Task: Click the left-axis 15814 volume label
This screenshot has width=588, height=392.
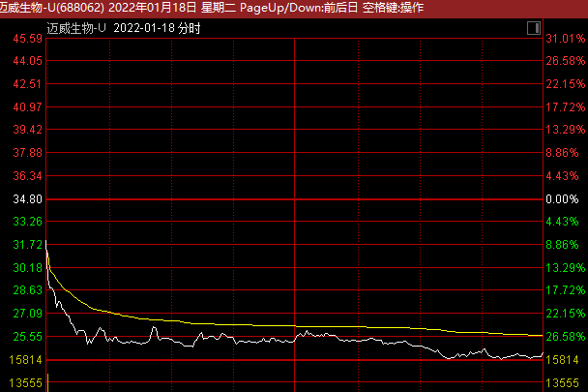Action: [25, 360]
